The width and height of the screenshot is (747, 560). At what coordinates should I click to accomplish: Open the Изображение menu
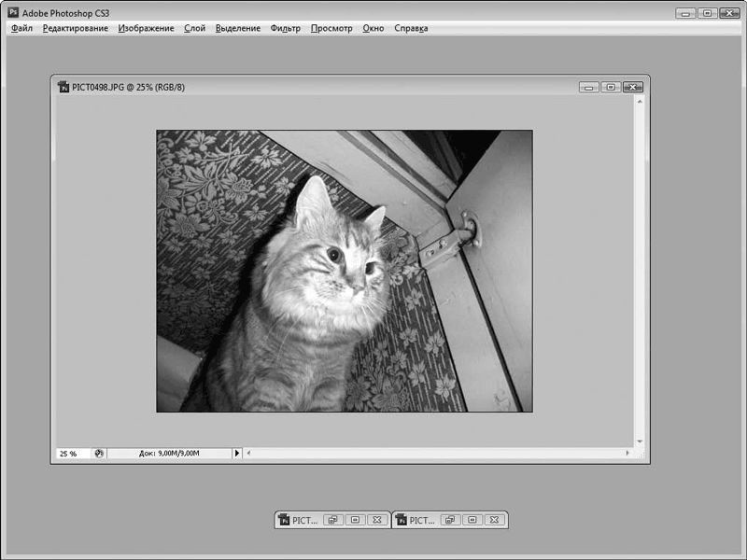(146, 29)
